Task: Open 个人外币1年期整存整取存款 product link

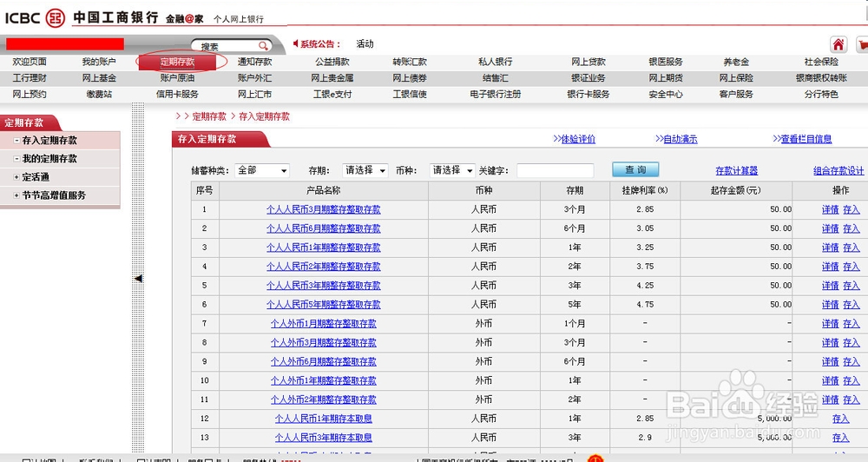Action: pyautogui.click(x=323, y=380)
